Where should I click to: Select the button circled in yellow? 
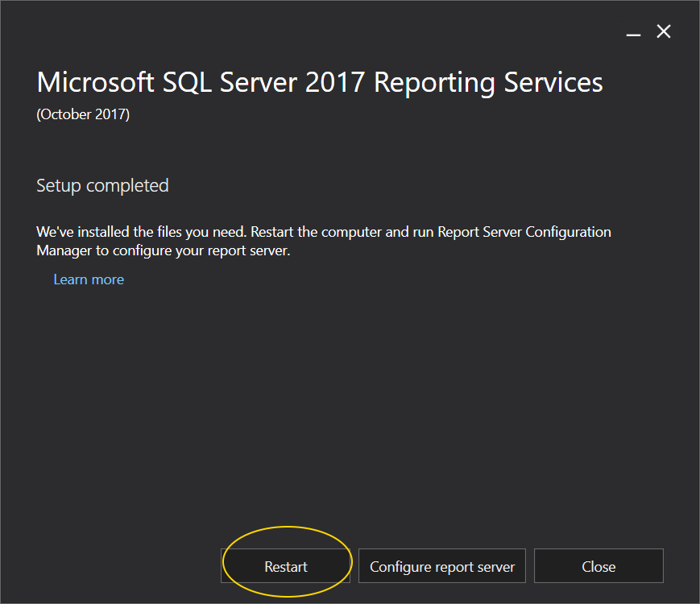pos(286,566)
